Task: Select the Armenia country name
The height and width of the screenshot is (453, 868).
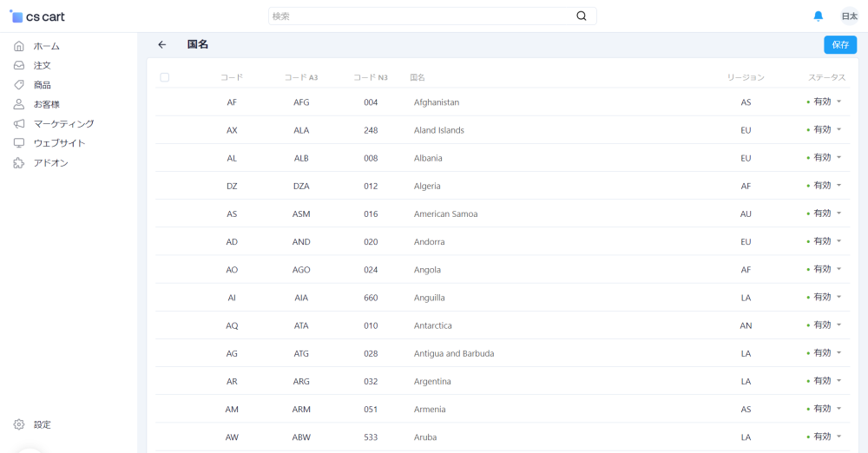Action: pos(430,410)
